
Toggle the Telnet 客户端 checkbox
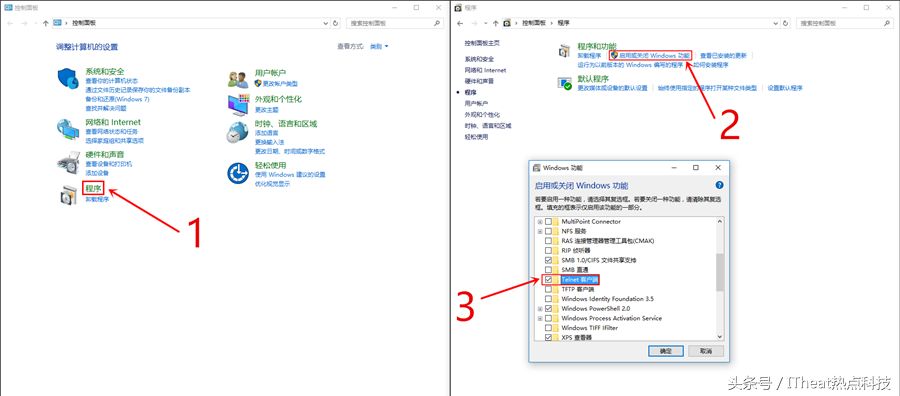549,279
